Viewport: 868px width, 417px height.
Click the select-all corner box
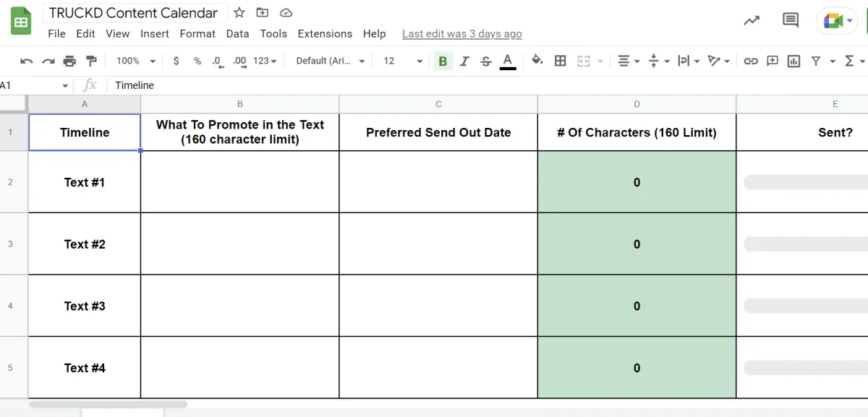tap(14, 104)
